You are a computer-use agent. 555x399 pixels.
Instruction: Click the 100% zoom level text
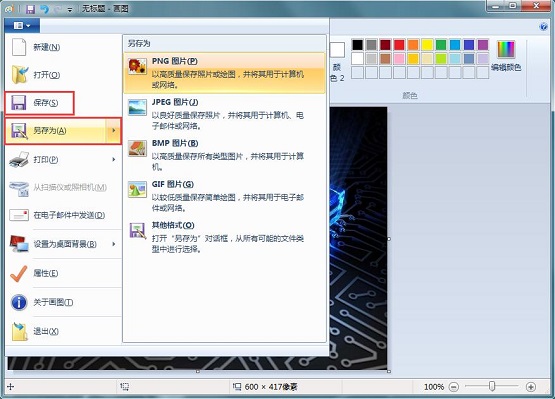pos(434,387)
